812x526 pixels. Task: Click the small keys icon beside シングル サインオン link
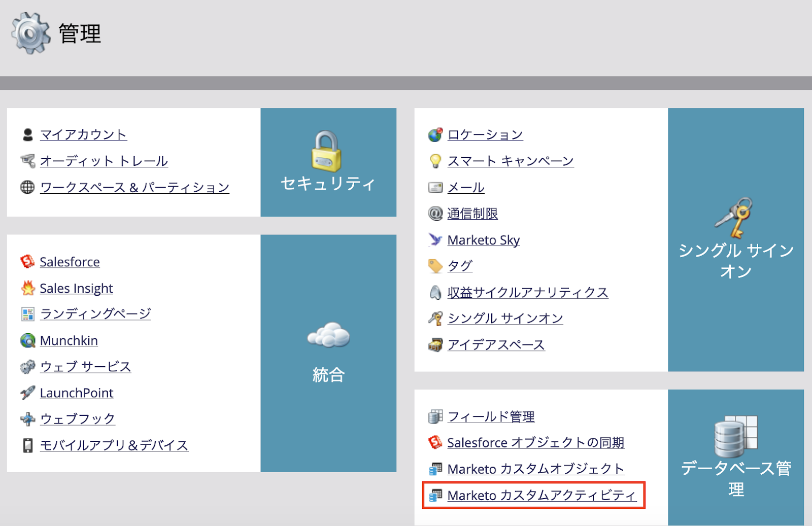(x=435, y=318)
